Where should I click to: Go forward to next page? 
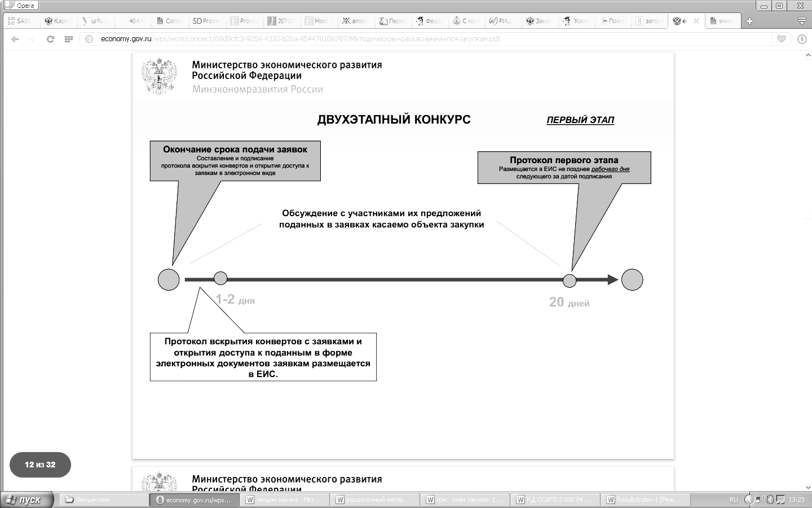coord(32,39)
